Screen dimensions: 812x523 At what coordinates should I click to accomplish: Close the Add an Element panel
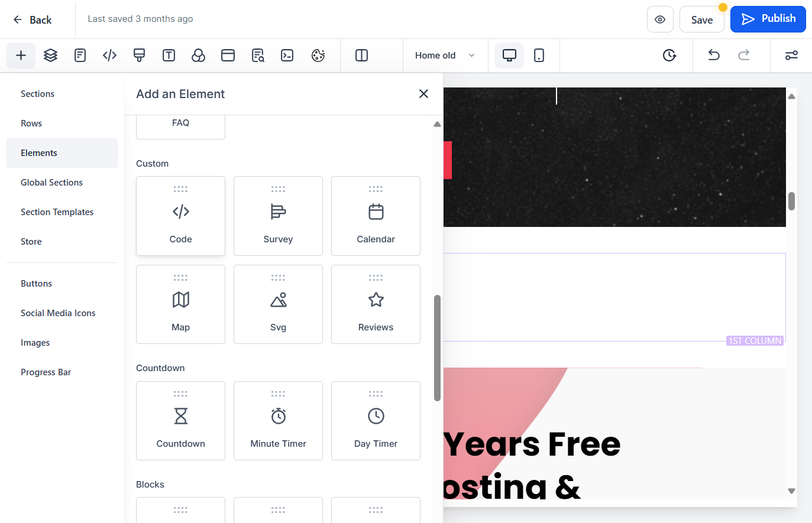tap(423, 94)
